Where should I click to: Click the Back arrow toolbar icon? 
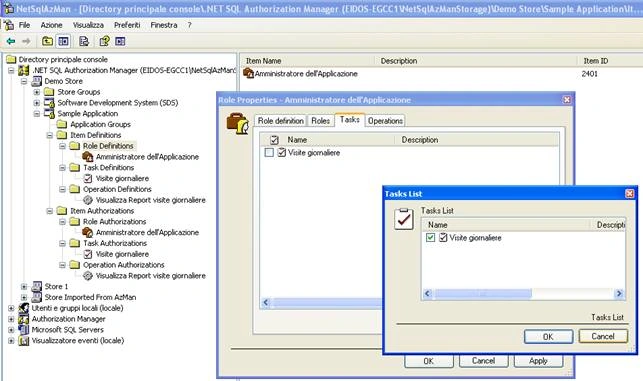11,41
